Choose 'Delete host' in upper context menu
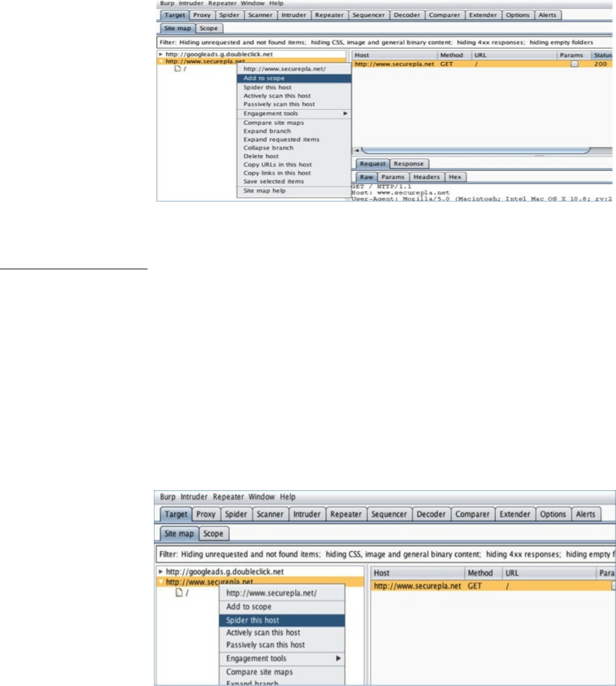616x686 pixels. 260,156
